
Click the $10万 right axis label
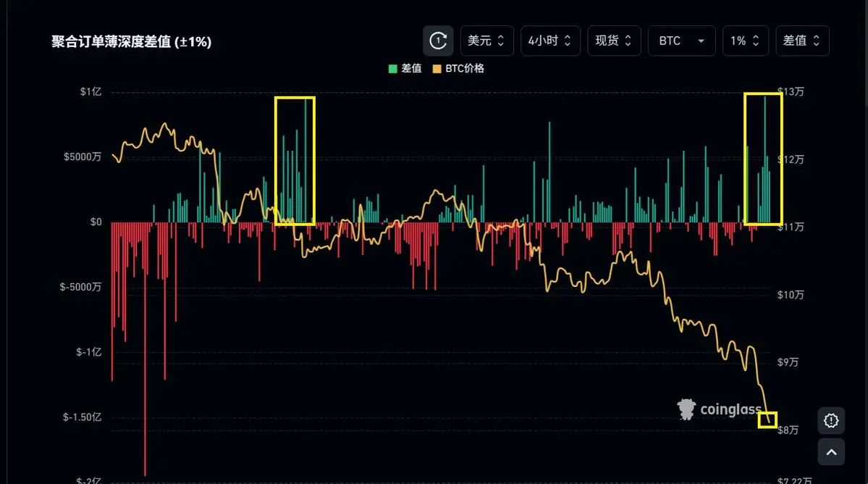[791, 295]
